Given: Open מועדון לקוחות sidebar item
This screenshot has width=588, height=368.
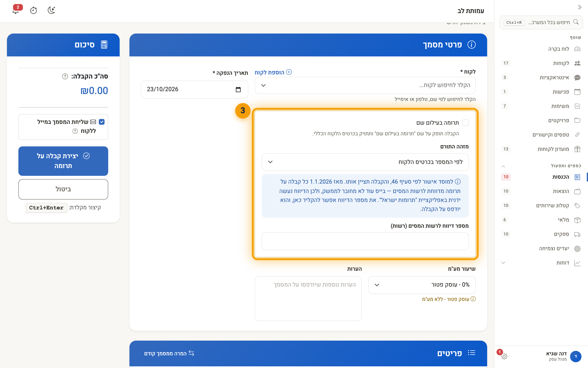Looking at the screenshot, I should pyautogui.click(x=541, y=149).
